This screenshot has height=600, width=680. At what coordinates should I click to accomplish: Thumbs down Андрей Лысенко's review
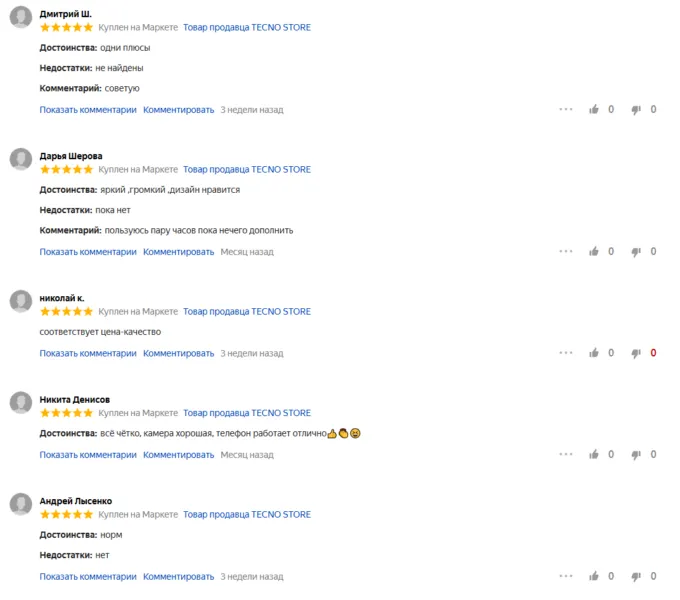(635, 577)
